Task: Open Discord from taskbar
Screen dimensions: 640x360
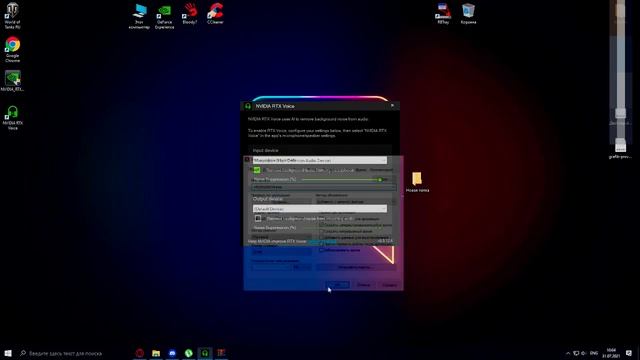Action: (172, 353)
